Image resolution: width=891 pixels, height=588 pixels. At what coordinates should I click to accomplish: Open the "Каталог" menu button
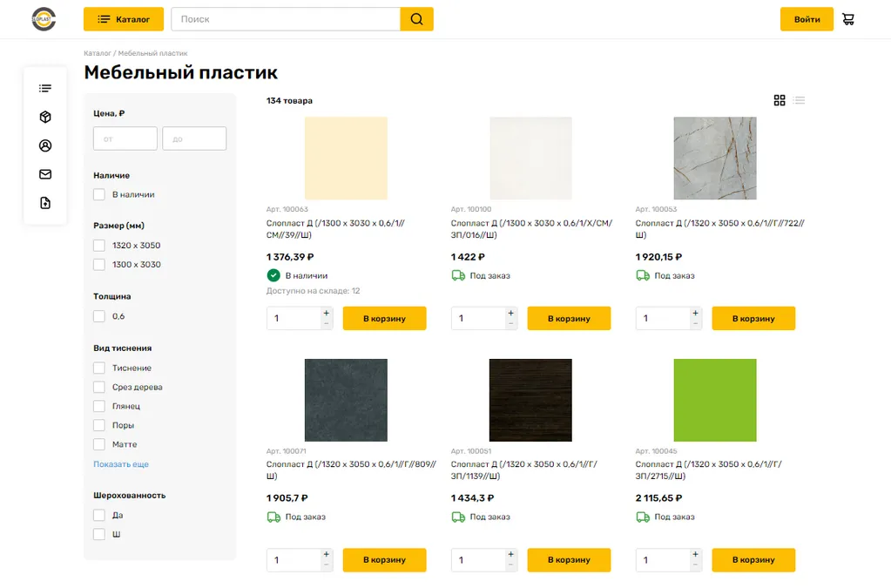[x=124, y=19]
